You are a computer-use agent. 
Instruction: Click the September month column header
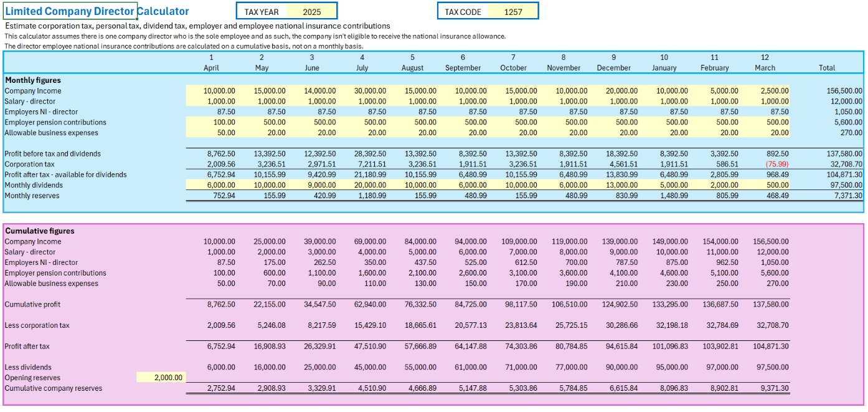pos(463,68)
